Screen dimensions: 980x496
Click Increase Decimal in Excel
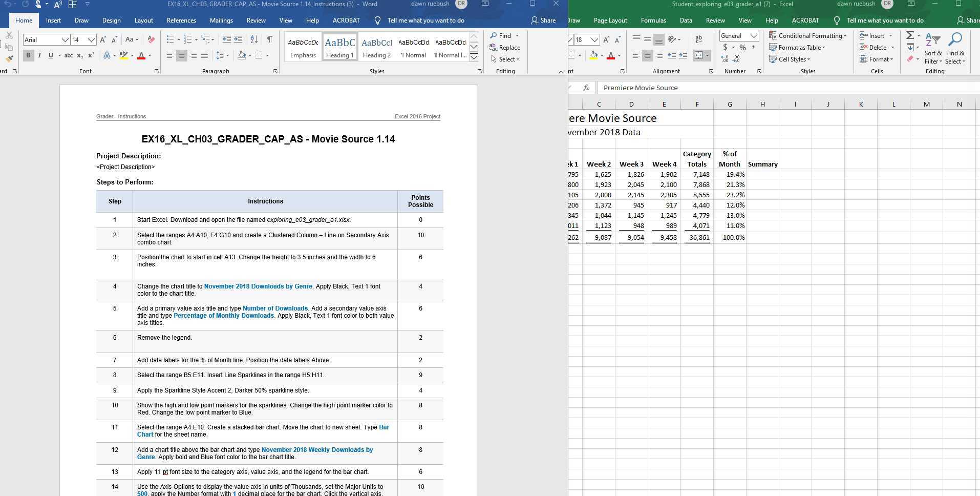point(725,59)
